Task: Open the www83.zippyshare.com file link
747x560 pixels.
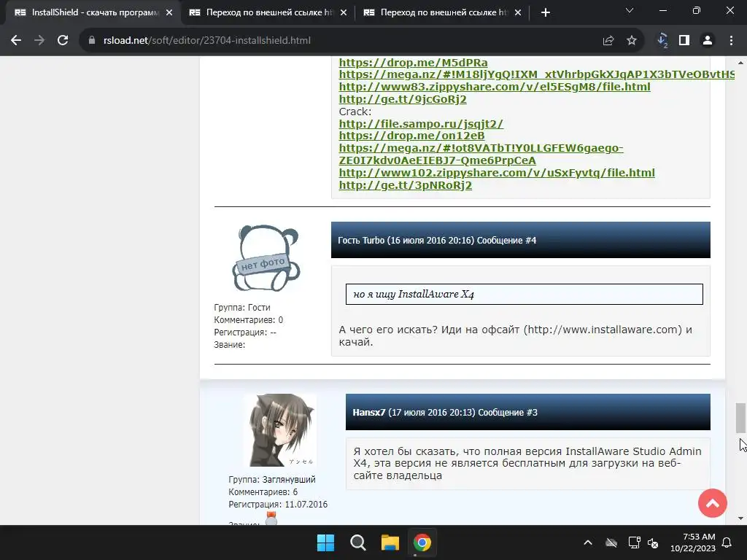Action: click(x=495, y=87)
